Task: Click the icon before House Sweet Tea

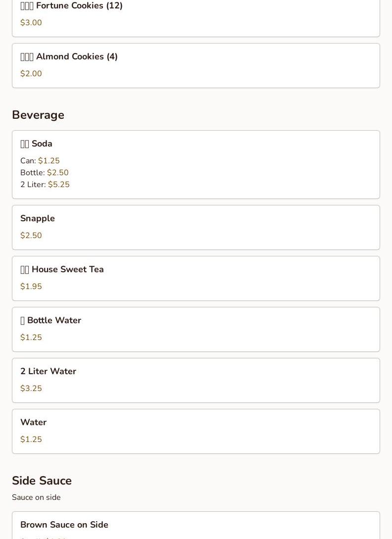Action: coord(25,270)
